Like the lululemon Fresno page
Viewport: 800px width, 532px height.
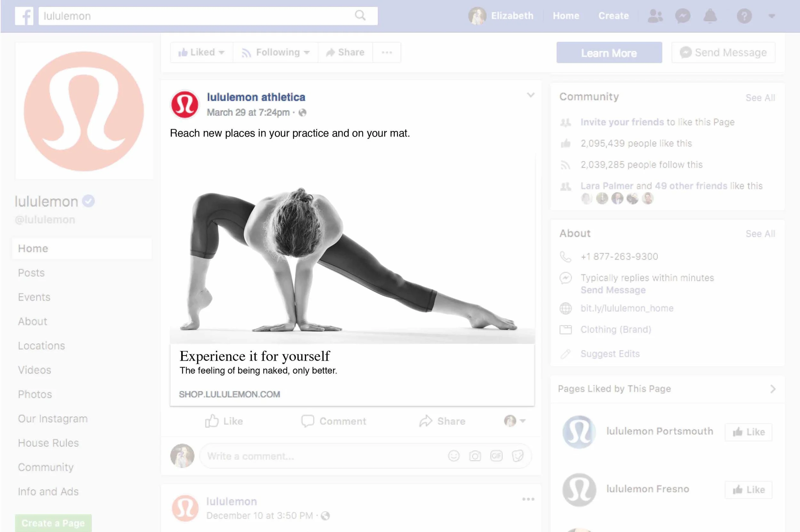click(748, 489)
